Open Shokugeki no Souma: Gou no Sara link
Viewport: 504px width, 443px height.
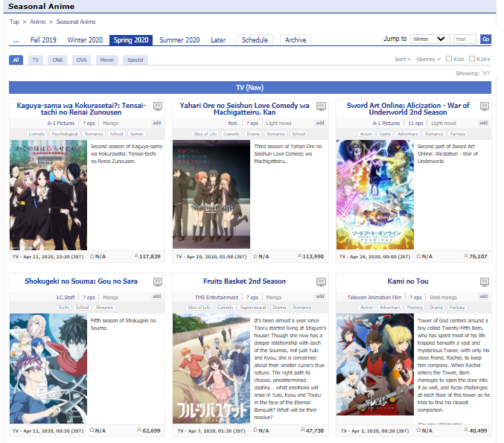point(81,281)
